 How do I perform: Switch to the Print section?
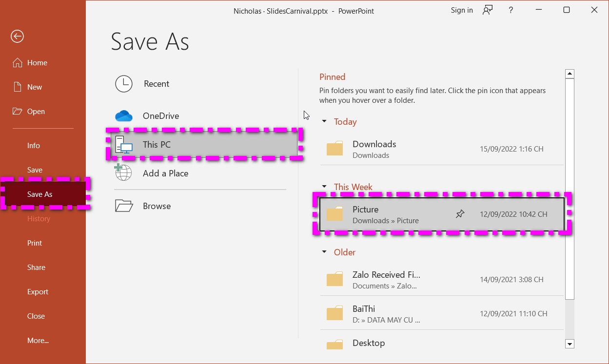tap(34, 243)
